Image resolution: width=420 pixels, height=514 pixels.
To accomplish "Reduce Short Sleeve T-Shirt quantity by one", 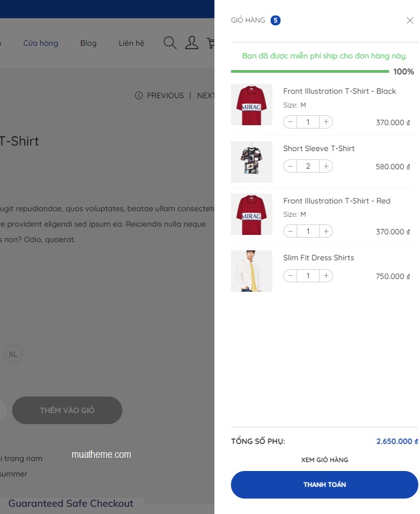I will (x=290, y=166).
